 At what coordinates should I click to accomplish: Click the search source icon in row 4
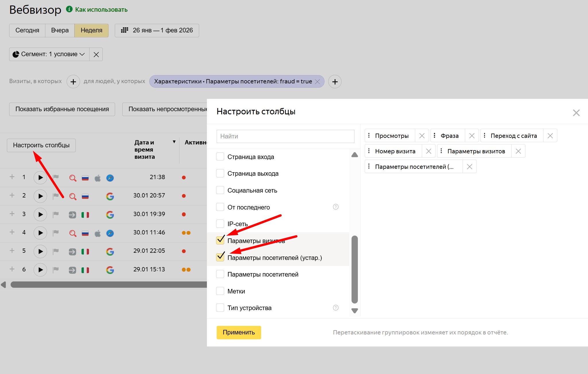pos(73,233)
